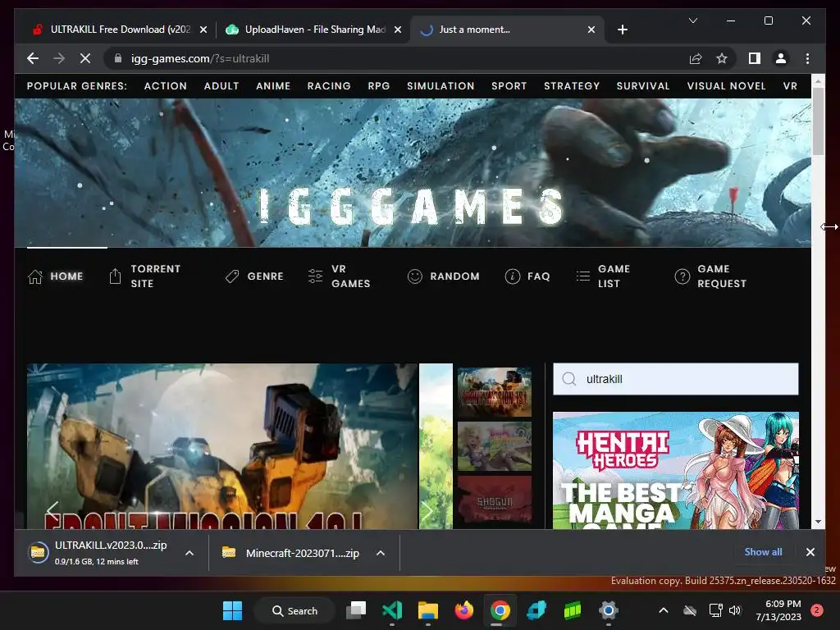Expand options for ULTRAKILL zip download
Image resolution: width=840 pixels, height=630 pixels.
(189, 553)
